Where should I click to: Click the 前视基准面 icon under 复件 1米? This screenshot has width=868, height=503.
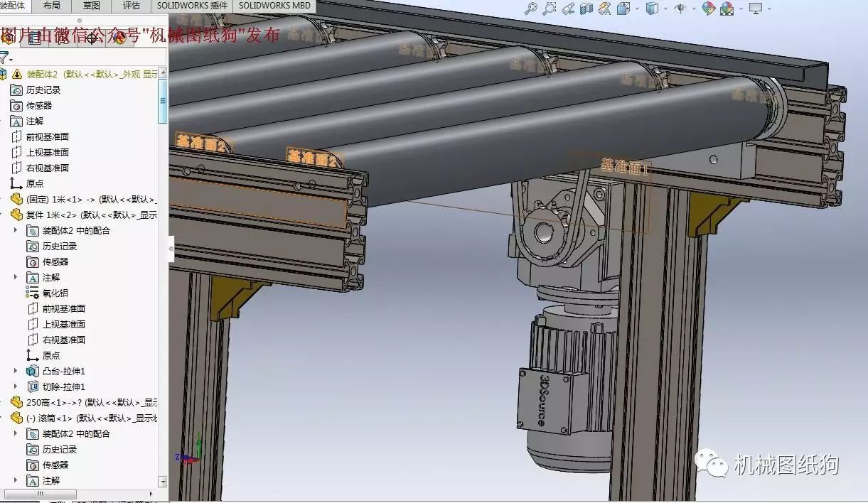[33, 308]
